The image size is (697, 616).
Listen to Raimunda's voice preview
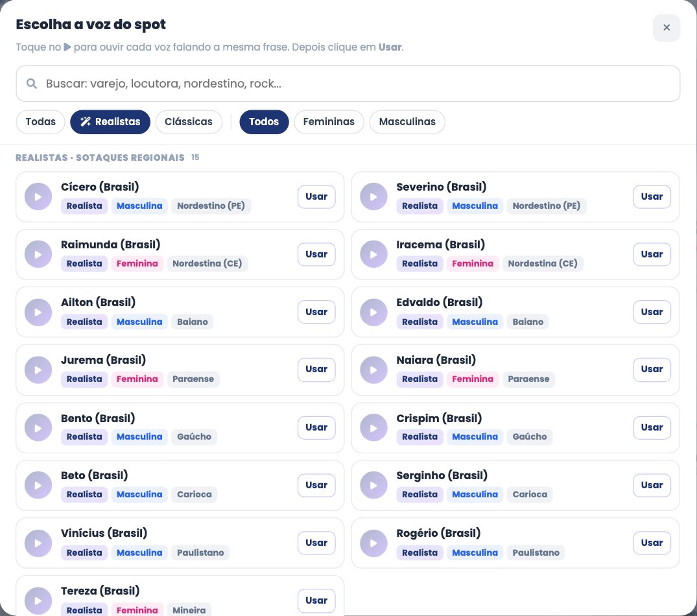tap(38, 254)
